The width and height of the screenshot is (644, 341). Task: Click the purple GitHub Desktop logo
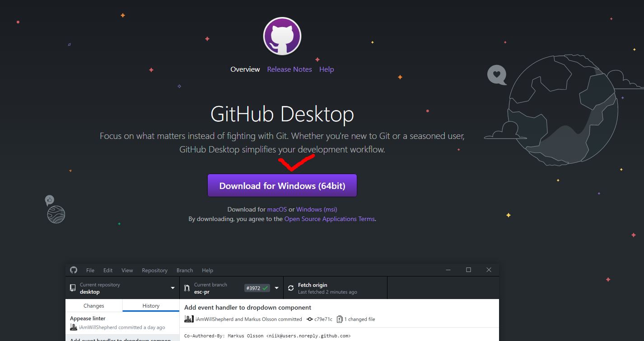(282, 36)
